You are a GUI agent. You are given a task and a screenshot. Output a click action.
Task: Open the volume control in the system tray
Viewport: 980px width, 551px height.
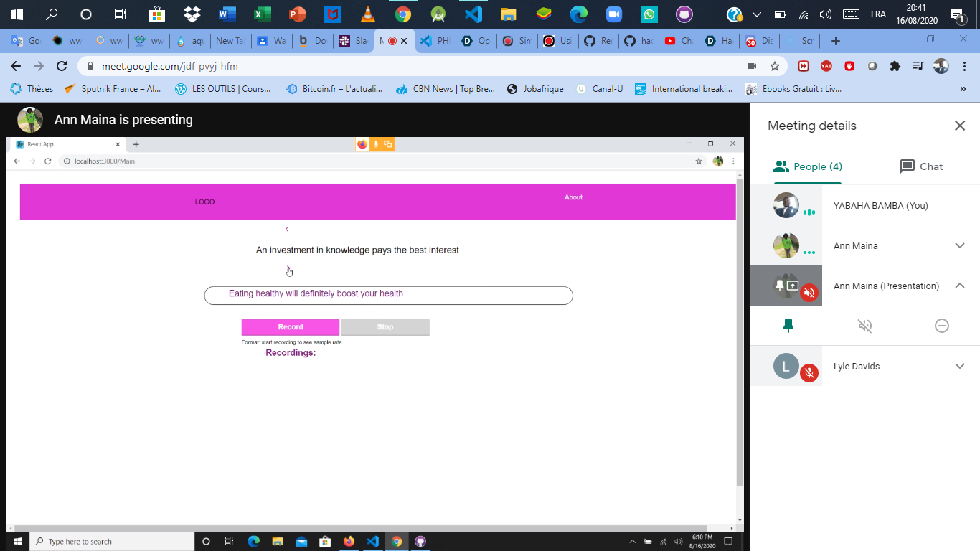pos(826,14)
